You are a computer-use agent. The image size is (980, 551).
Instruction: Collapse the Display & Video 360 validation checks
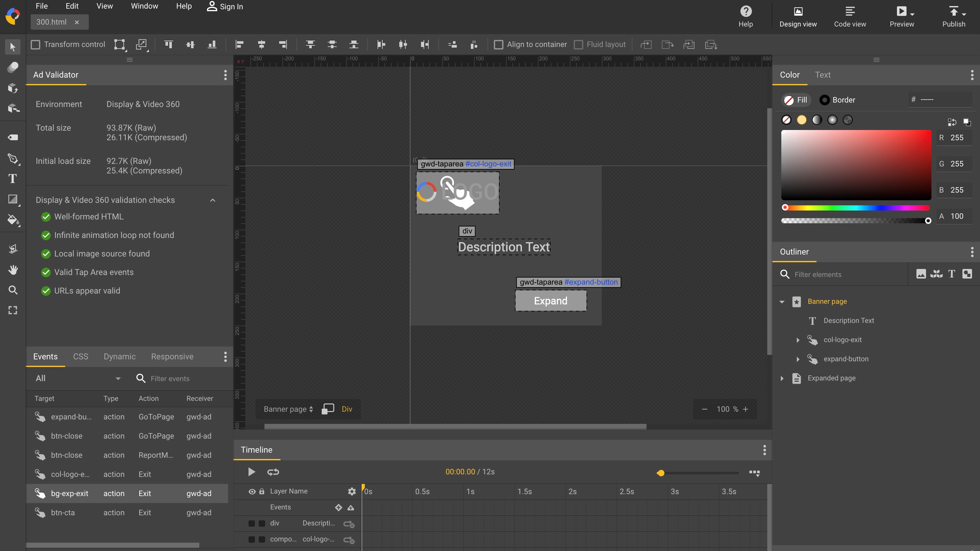tap(212, 200)
